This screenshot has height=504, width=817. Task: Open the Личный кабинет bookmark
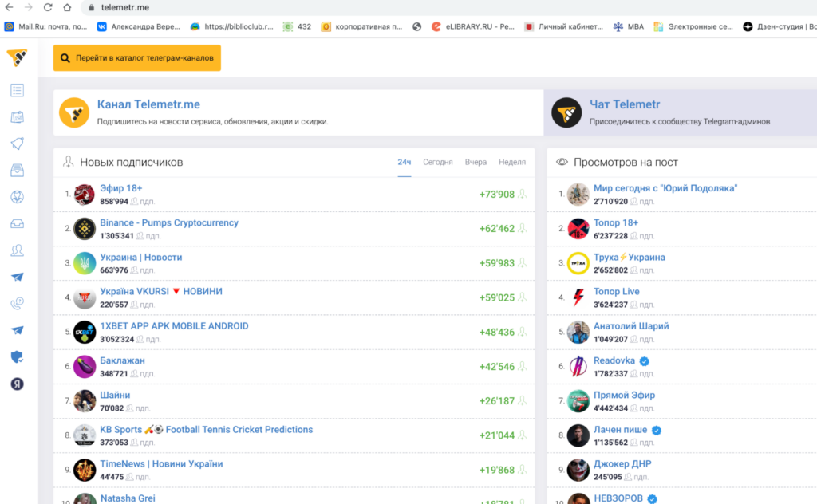coord(564,26)
